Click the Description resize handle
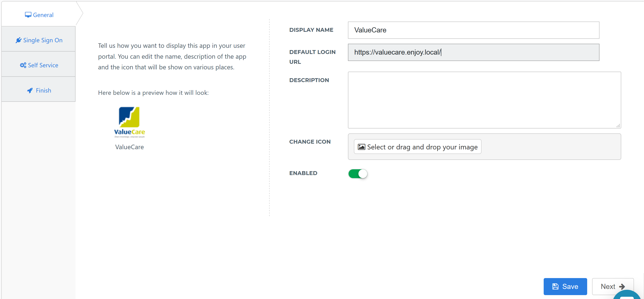The image size is (644, 299). tap(618, 126)
